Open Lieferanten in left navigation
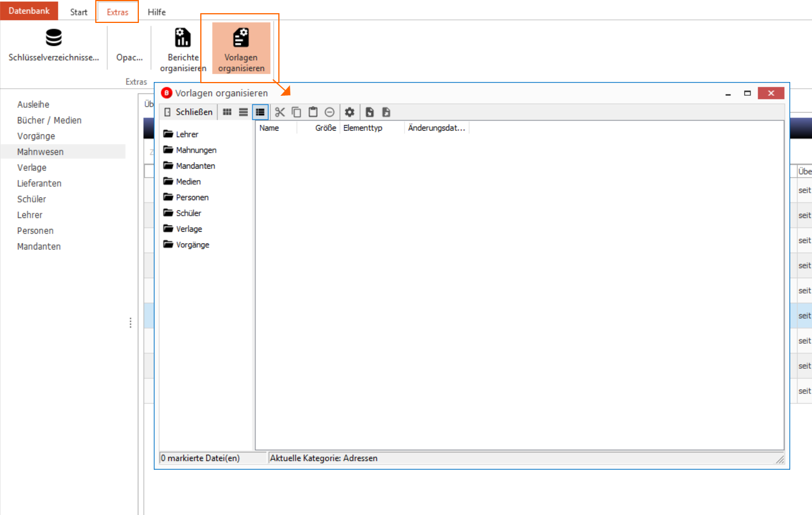 (39, 184)
